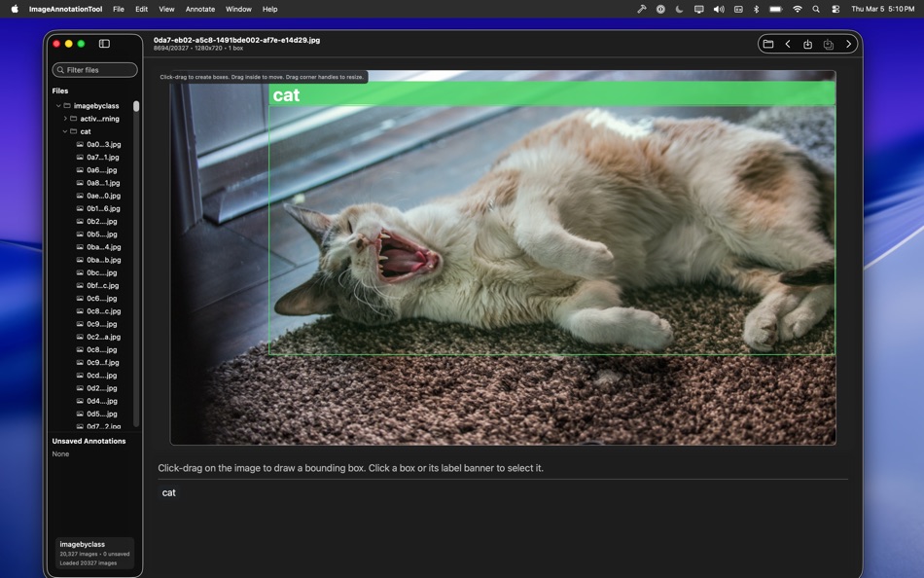This screenshot has width=924, height=578.
Task: Open Spotlight search from the menu bar
Action: (x=816, y=9)
